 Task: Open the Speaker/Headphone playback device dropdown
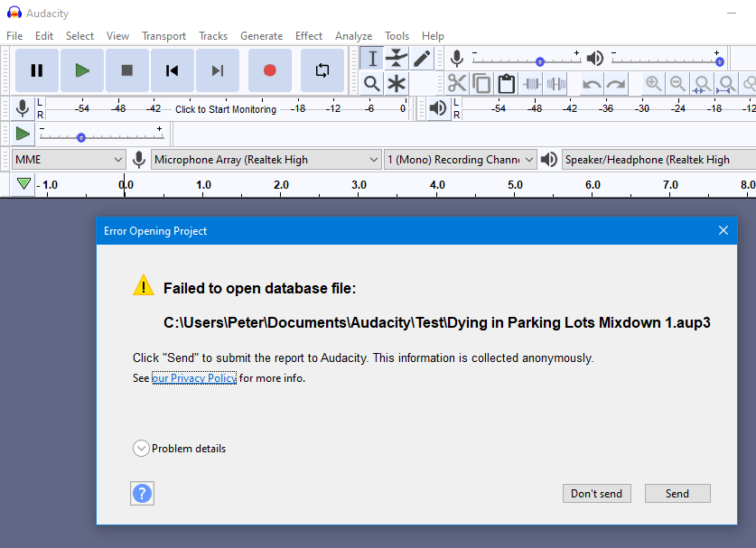(658, 160)
